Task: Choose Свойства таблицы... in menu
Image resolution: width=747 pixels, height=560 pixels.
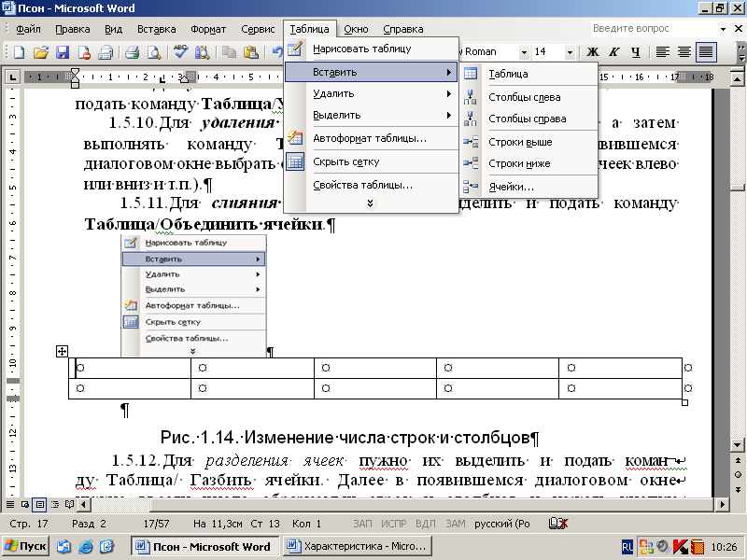Action: [x=372, y=185]
